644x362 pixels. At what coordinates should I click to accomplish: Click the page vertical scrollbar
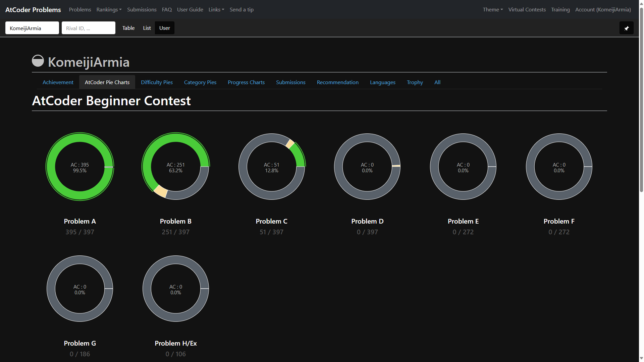[641, 101]
